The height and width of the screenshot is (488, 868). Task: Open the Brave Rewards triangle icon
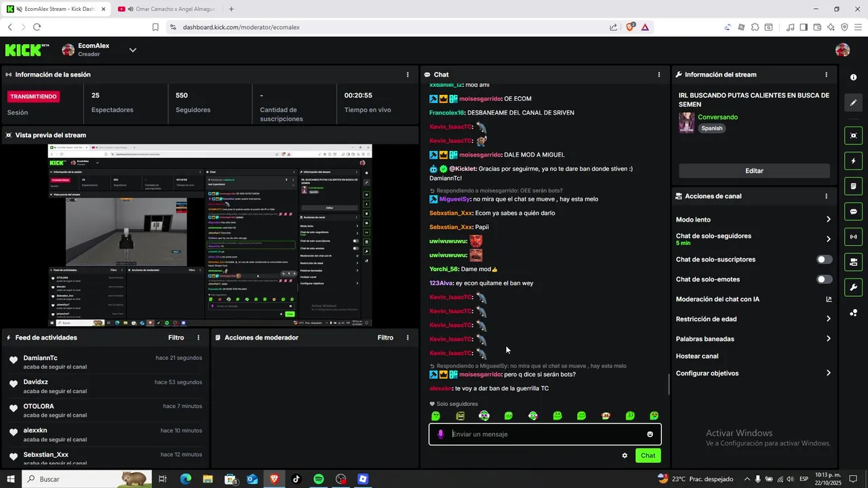645,27
